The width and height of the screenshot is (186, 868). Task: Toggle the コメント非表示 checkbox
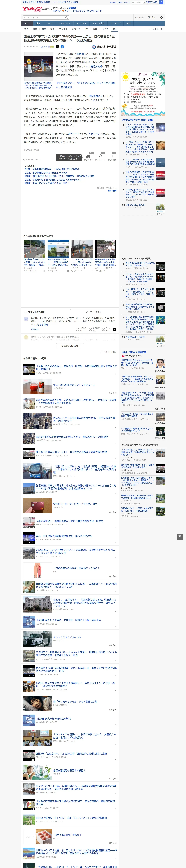[102, 352]
